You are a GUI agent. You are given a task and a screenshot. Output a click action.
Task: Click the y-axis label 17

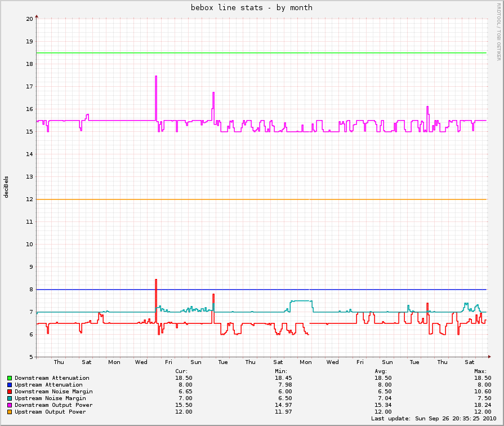point(30,87)
